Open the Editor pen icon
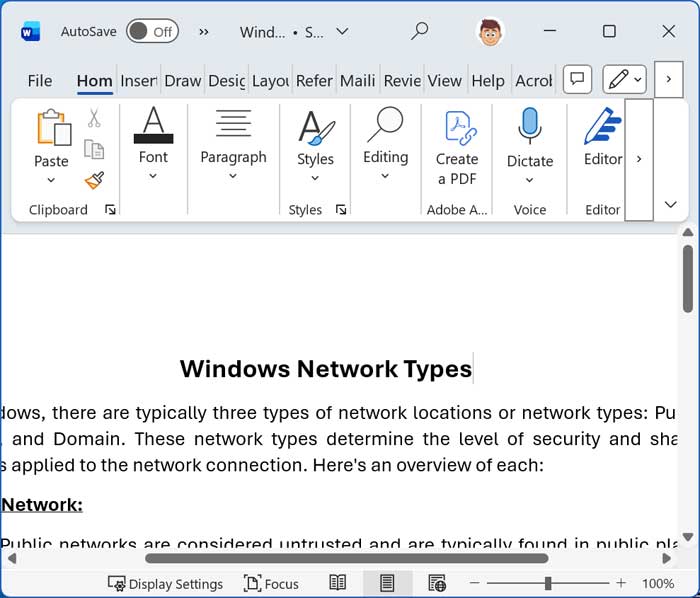 coord(602,137)
